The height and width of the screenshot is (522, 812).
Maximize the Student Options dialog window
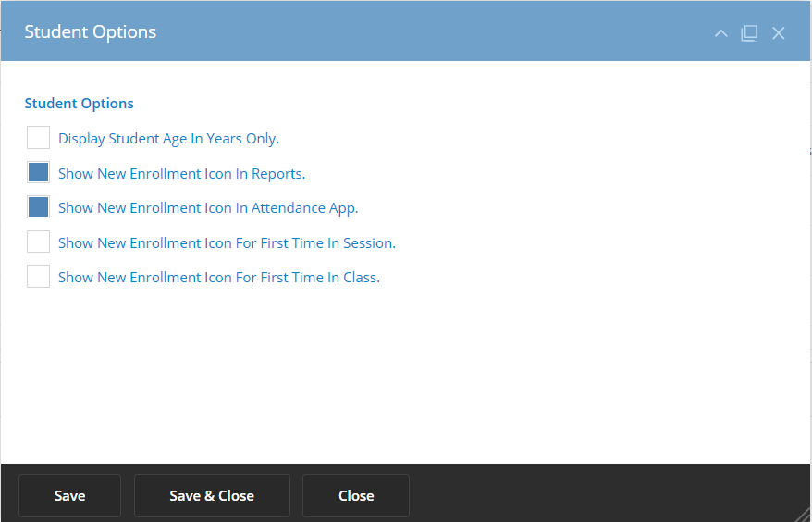[x=749, y=33]
